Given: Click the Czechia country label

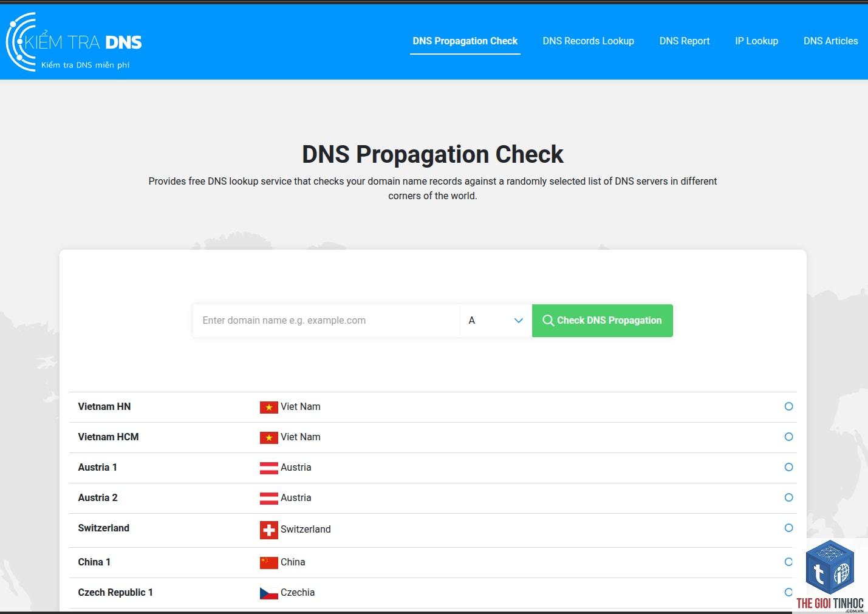Looking at the screenshot, I should [x=298, y=593].
